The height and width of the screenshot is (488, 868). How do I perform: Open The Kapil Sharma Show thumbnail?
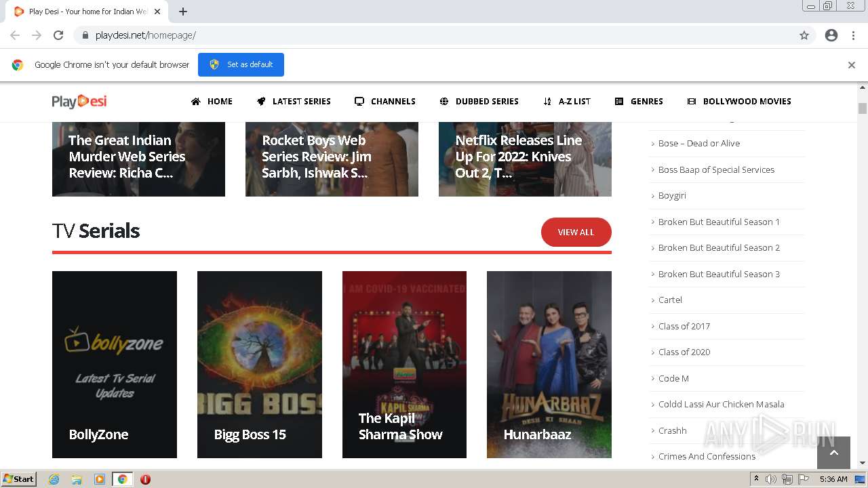(404, 365)
